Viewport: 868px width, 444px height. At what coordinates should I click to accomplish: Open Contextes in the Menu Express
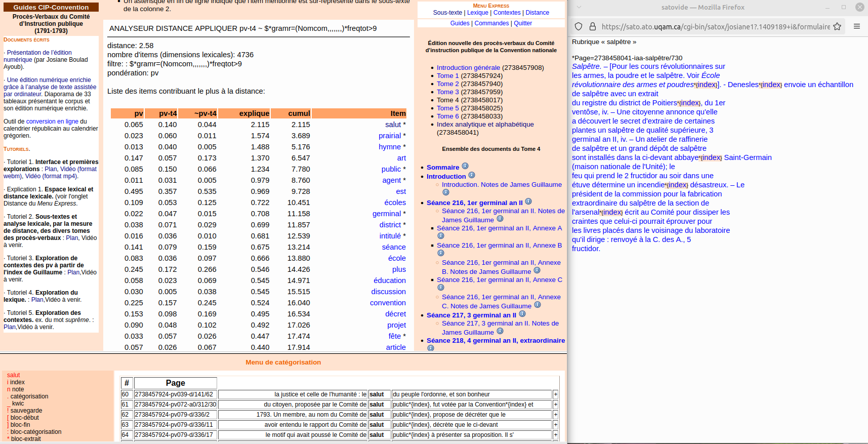click(507, 13)
